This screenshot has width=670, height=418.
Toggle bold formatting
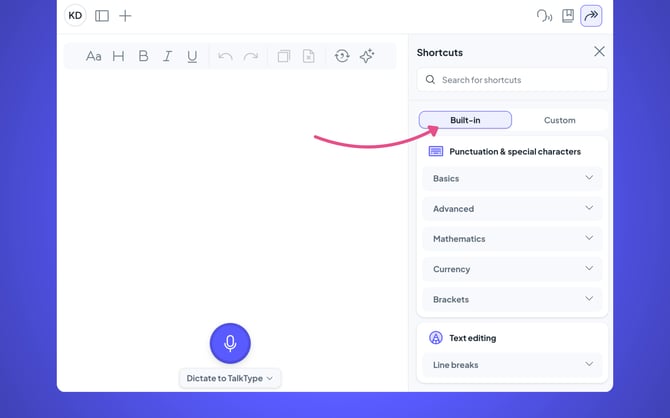pyautogui.click(x=143, y=56)
